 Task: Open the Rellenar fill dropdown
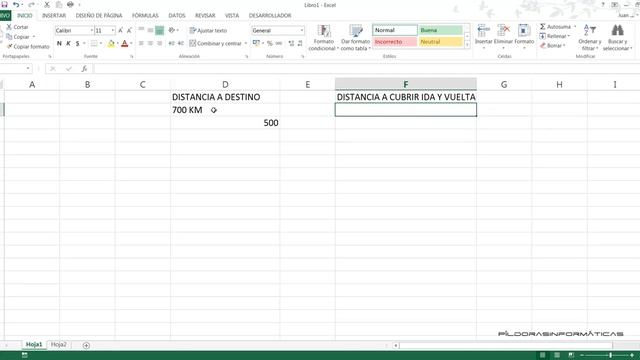click(555, 36)
